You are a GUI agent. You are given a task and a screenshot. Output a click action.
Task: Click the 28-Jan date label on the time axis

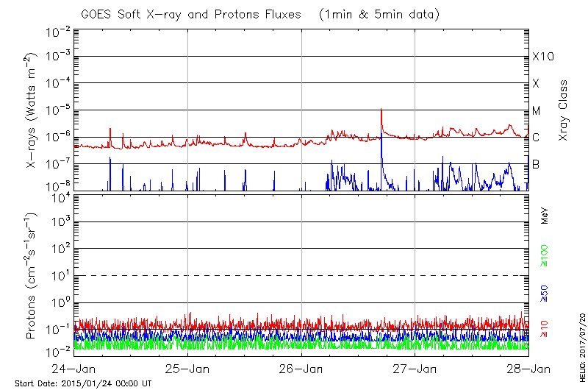(528, 369)
